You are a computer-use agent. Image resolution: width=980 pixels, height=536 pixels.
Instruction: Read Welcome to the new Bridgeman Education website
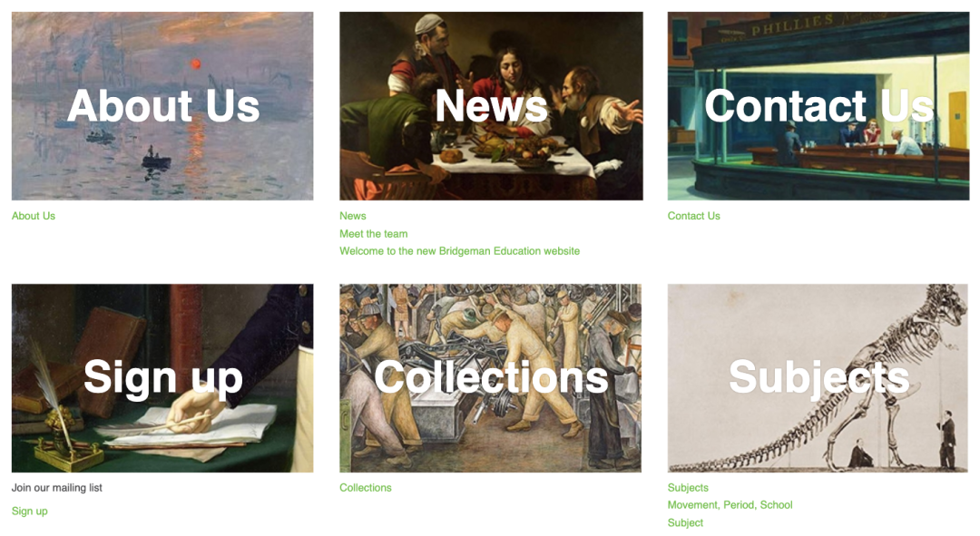click(x=459, y=251)
